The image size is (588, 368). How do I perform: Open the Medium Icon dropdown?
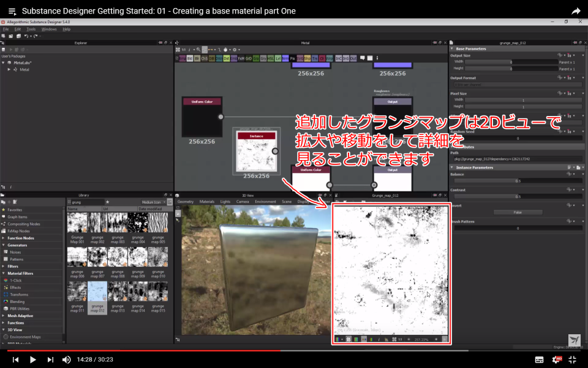(x=153, y=202)
